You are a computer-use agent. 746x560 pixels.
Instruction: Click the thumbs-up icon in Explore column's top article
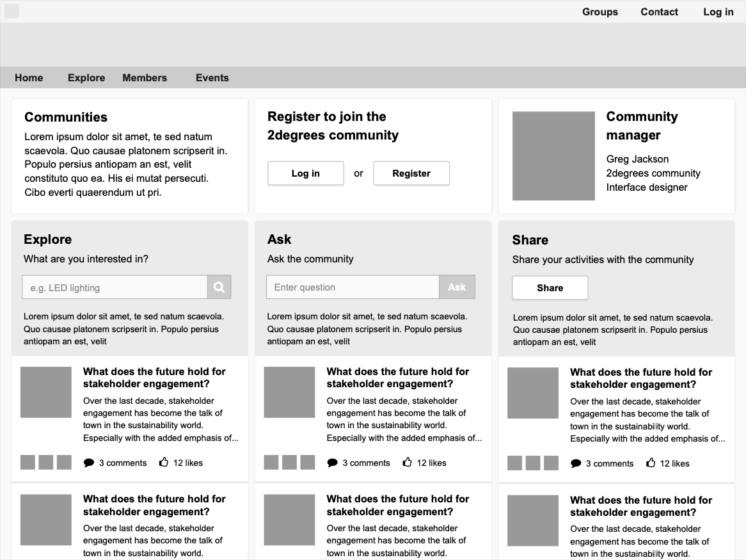click(164, 462)
